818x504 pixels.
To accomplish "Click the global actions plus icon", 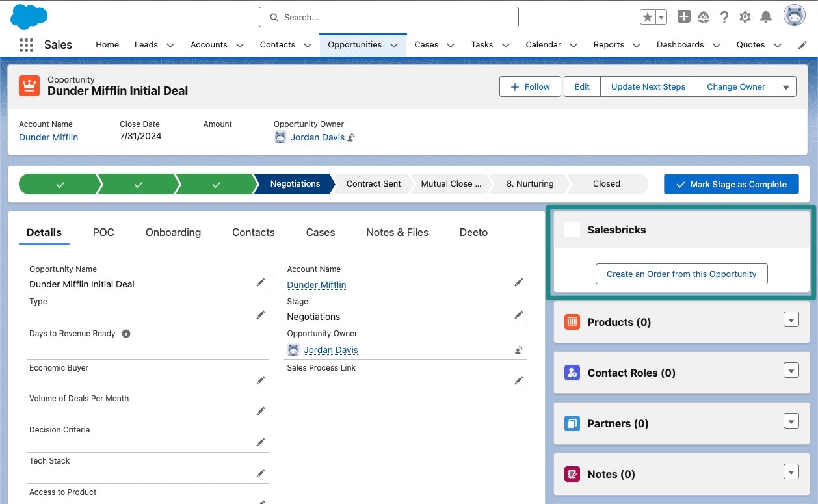I will coord(683,17).
